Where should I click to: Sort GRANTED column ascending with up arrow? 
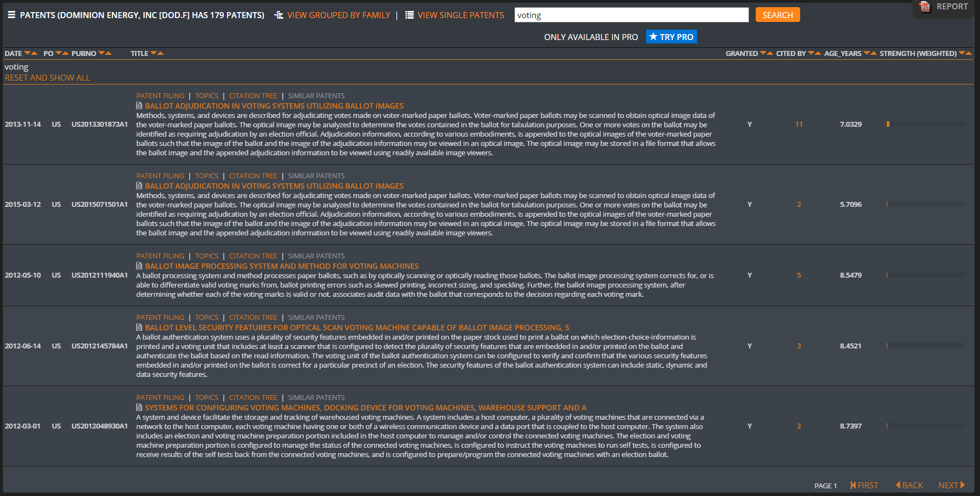pyautogui.click(x=770, y=53)
